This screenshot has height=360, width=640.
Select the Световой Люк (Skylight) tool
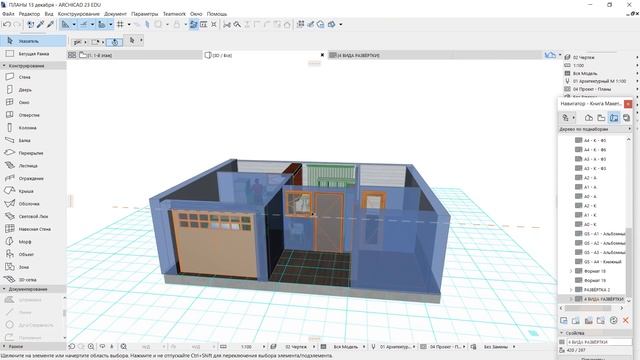click(33, 216)
